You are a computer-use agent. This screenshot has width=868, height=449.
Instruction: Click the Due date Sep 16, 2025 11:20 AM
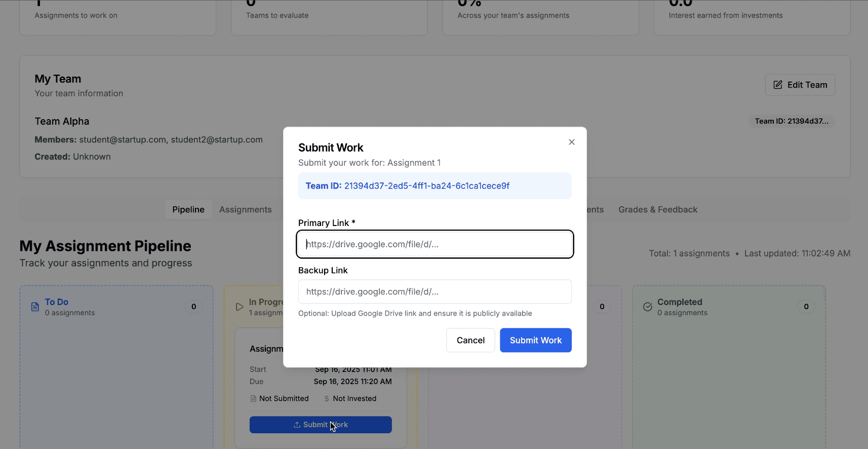(x=352, y=382)
